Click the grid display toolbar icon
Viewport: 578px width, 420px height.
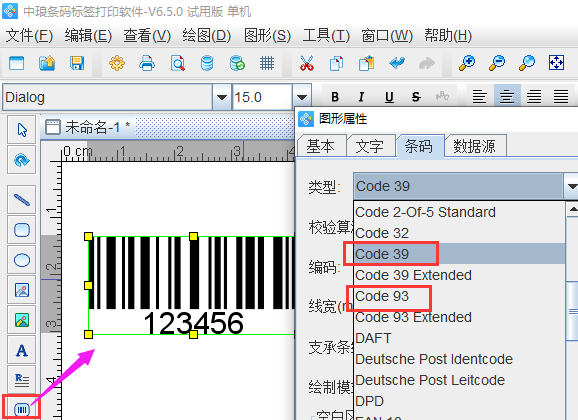[267, 63]
